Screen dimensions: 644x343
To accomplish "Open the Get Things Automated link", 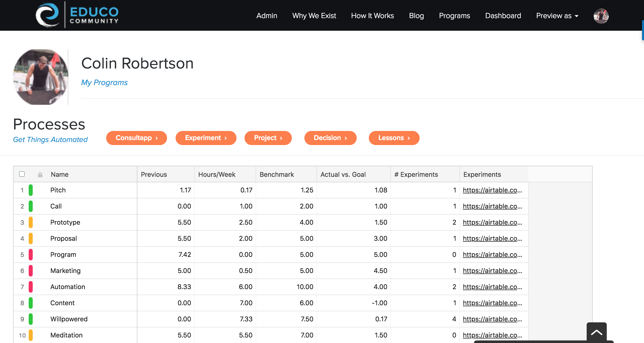I will pos(50,140).
